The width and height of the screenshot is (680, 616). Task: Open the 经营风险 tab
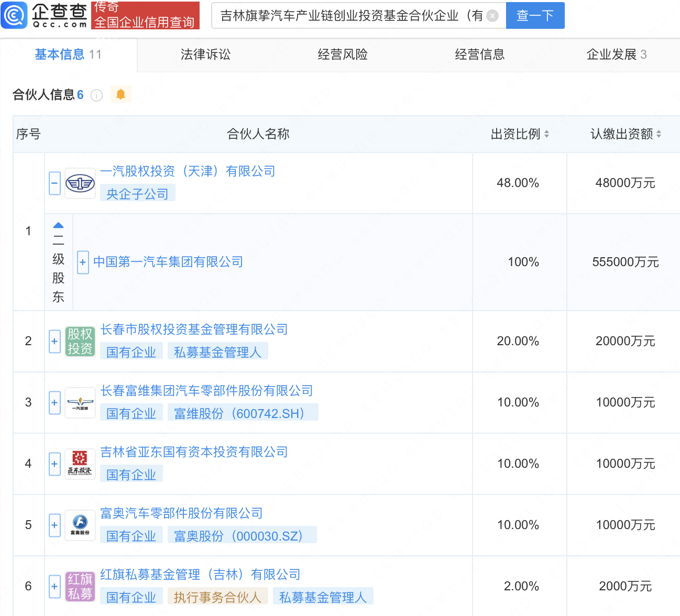343,54
